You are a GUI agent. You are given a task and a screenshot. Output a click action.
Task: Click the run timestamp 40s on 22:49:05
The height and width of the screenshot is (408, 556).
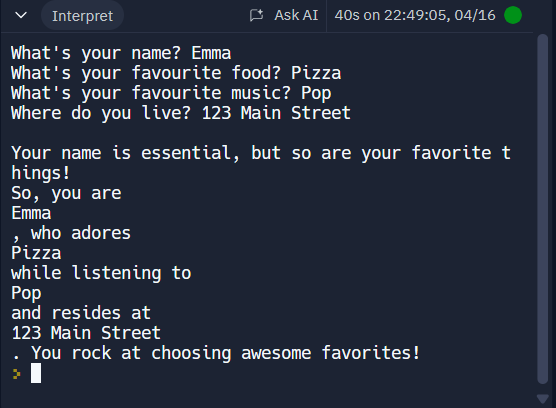click(415, 15)
